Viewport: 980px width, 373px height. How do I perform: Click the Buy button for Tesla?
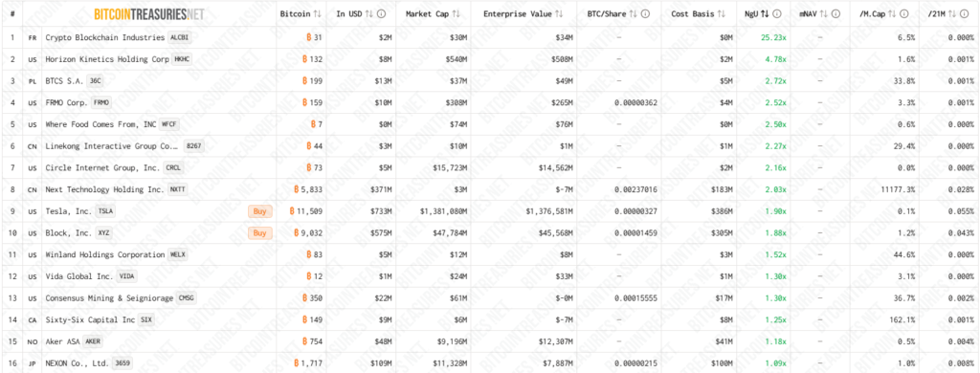[x=260, y=211]
